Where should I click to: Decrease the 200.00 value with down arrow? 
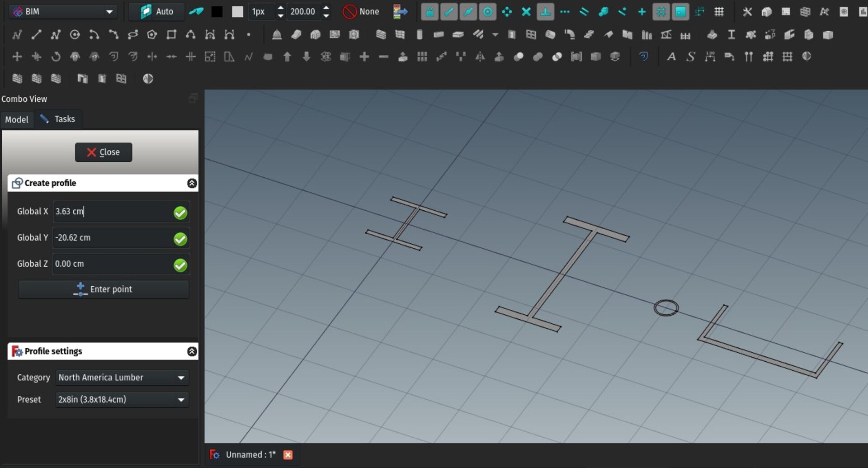pyautogui.click(x=326, y=15)
